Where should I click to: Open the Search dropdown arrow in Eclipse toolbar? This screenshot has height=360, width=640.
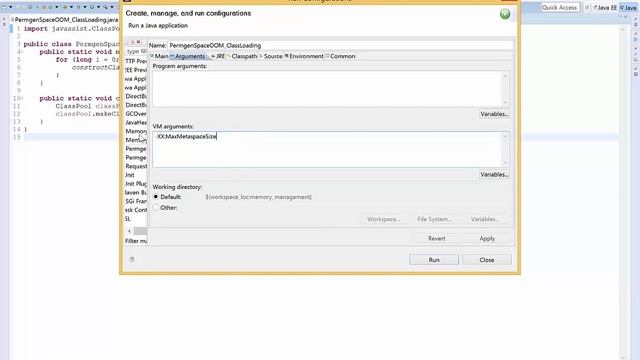coord(112,7)
